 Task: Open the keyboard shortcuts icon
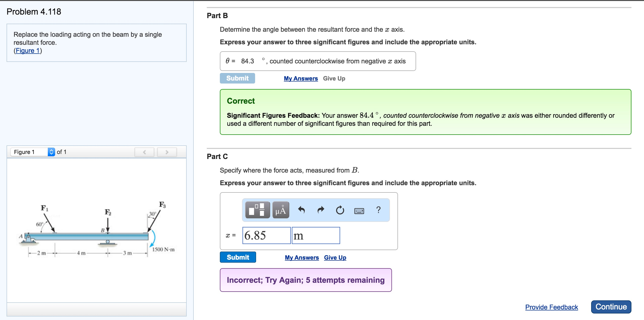(359, 211)
